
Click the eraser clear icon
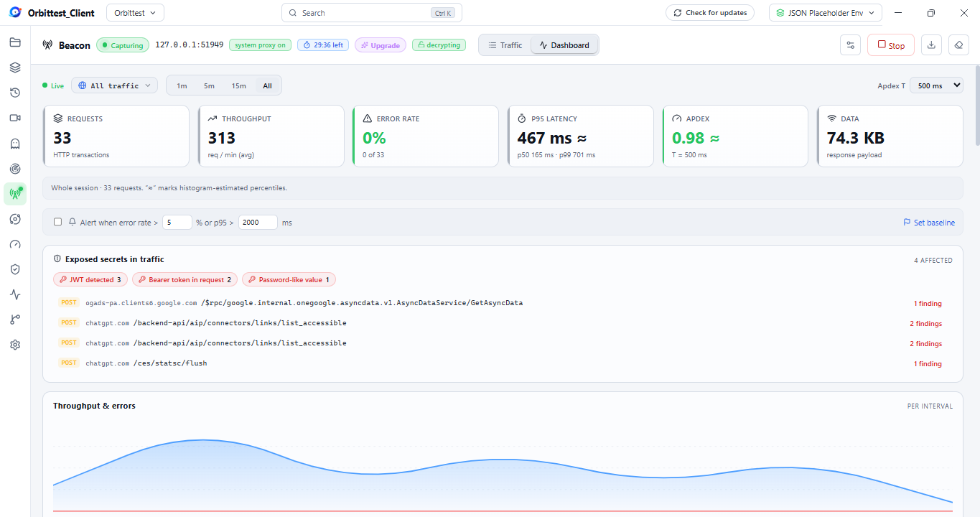click(x=958, y=45)
